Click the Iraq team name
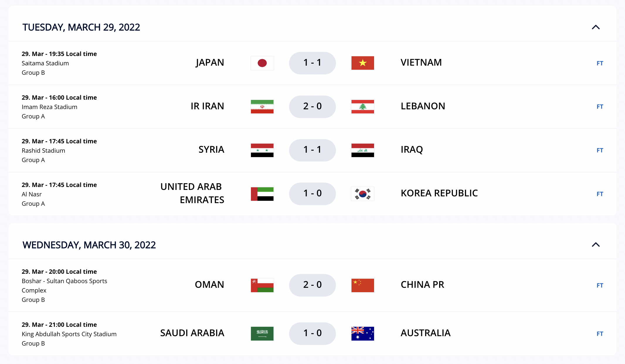This screenshot has width=625, height=364. pos(412,150)
